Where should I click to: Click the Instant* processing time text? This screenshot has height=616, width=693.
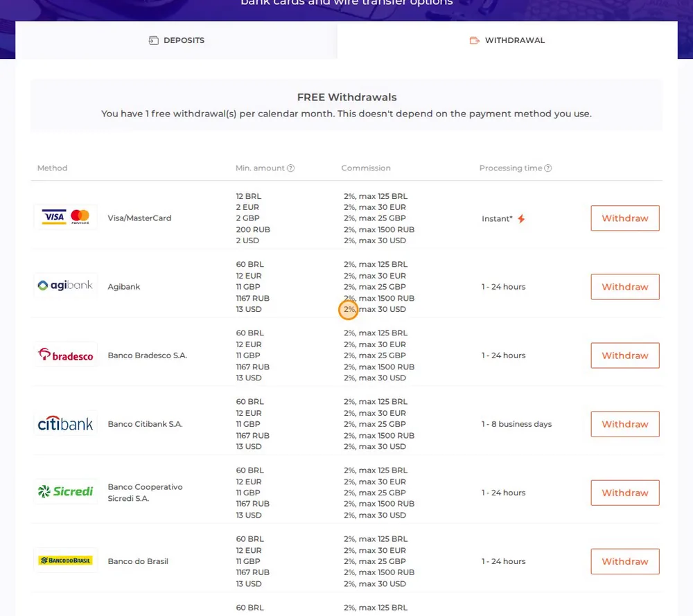[x=497, y=219]
